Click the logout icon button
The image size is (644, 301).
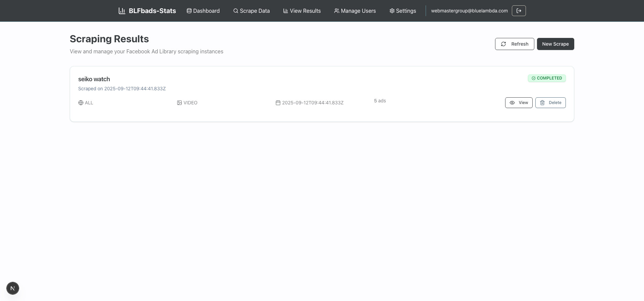click(519, 11)
